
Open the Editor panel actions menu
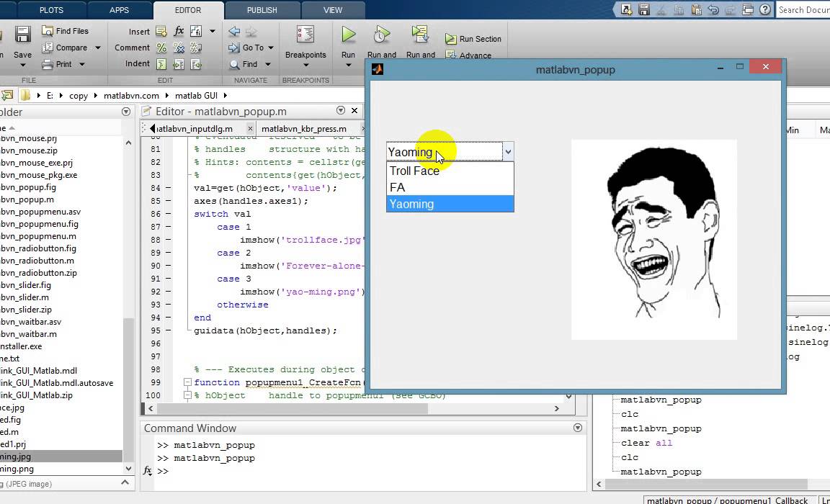click(340, 111)
